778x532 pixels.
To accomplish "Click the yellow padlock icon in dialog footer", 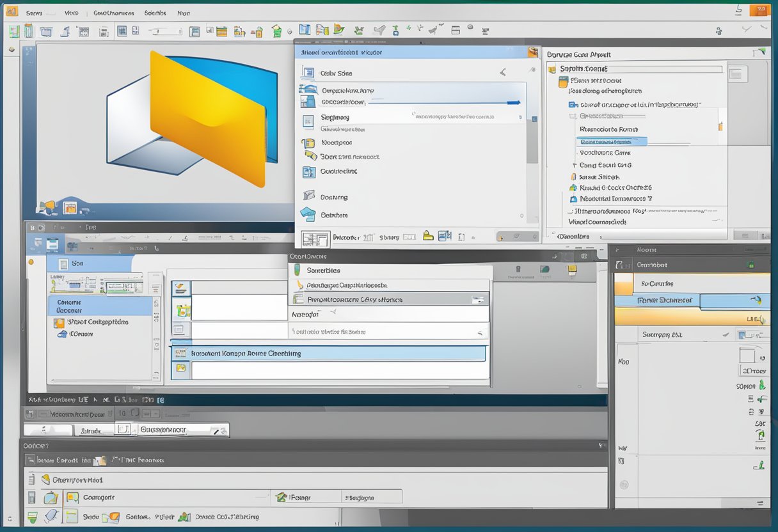I will pos(428,237).
